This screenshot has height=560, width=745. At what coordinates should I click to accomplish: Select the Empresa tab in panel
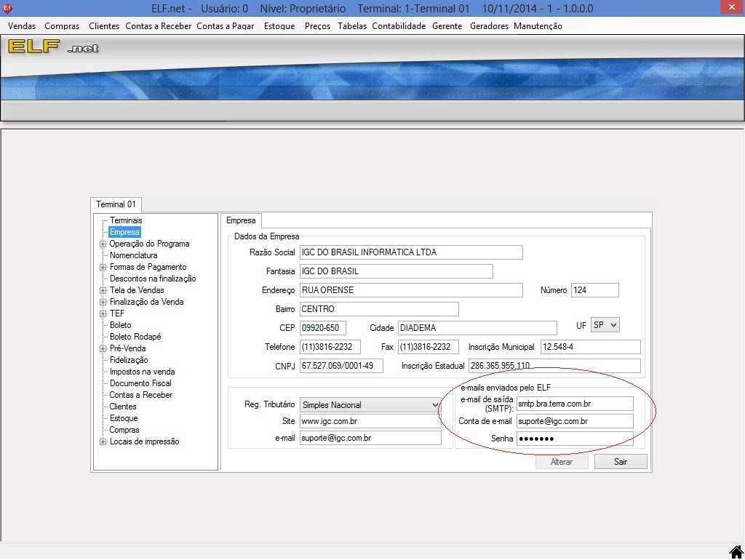[241, 220]
